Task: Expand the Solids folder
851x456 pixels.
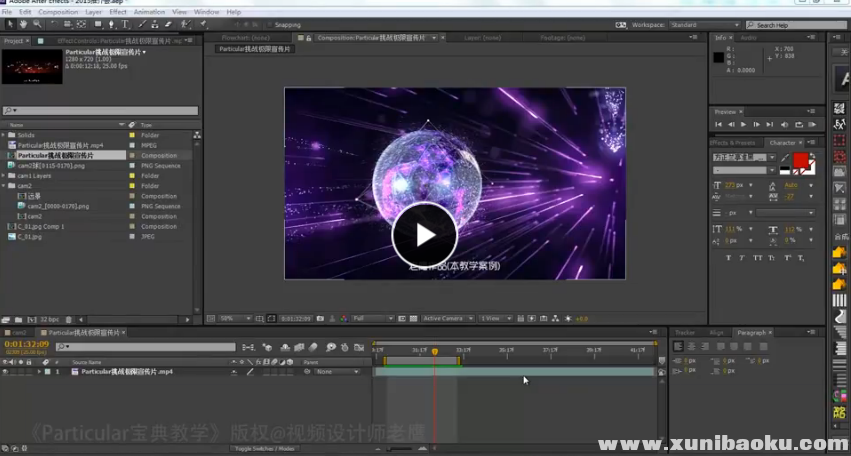Action: point(4,135)
